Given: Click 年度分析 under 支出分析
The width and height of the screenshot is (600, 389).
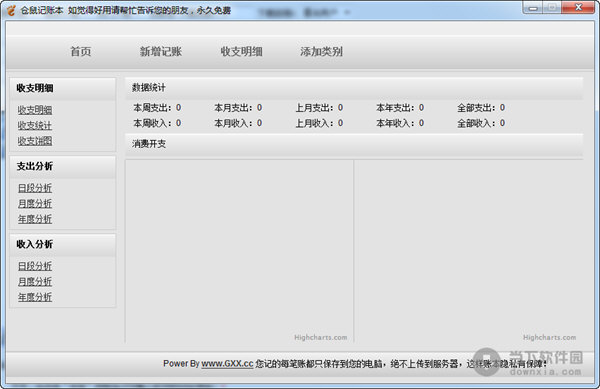Looking at the screenshot, I should 35,219.
